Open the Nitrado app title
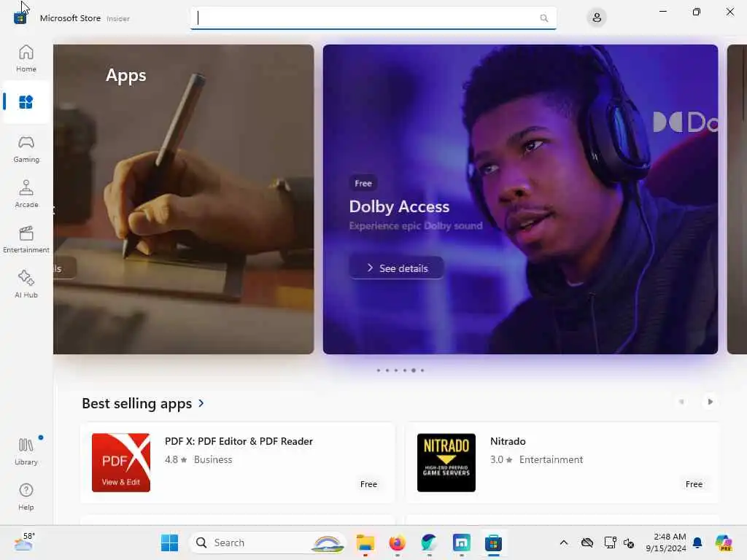This screenshot has height=560, width=747. tap(508, 441)
